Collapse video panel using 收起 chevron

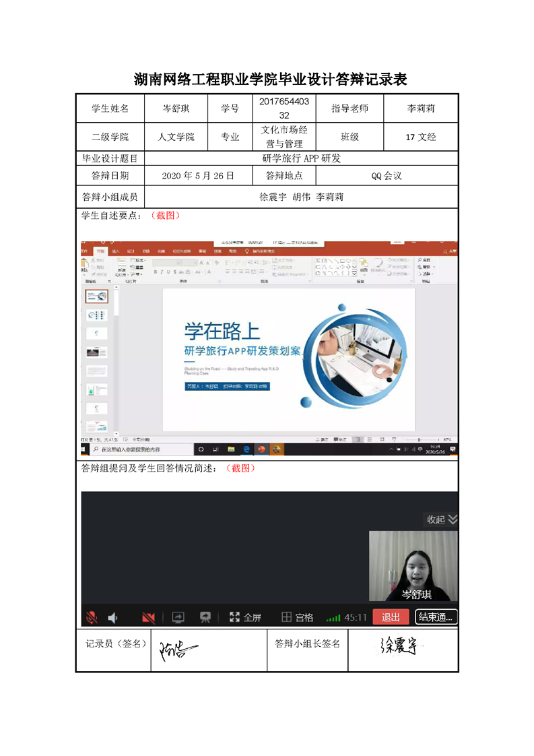point(453,519)
